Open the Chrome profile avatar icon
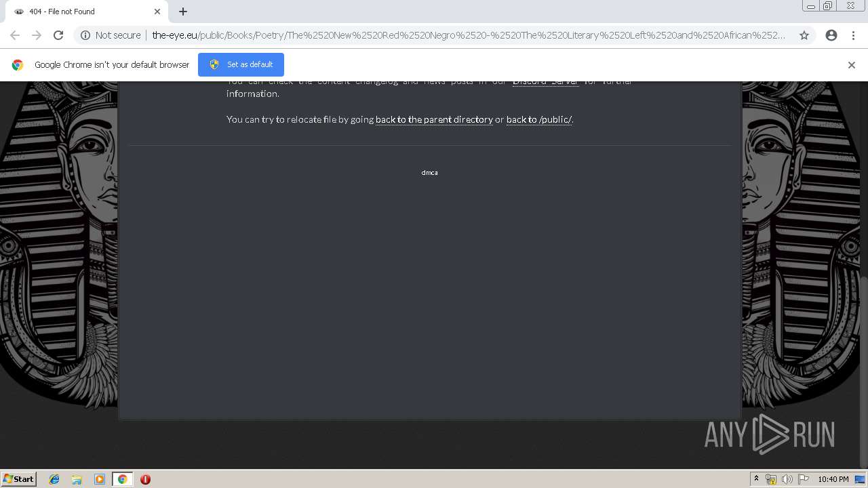Viewport: 868px width, 488px height. click(831, 35)
